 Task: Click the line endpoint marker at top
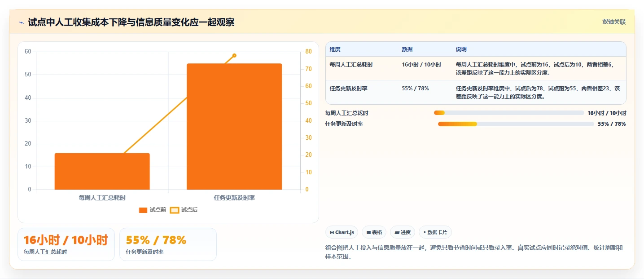tap(234, 55)
